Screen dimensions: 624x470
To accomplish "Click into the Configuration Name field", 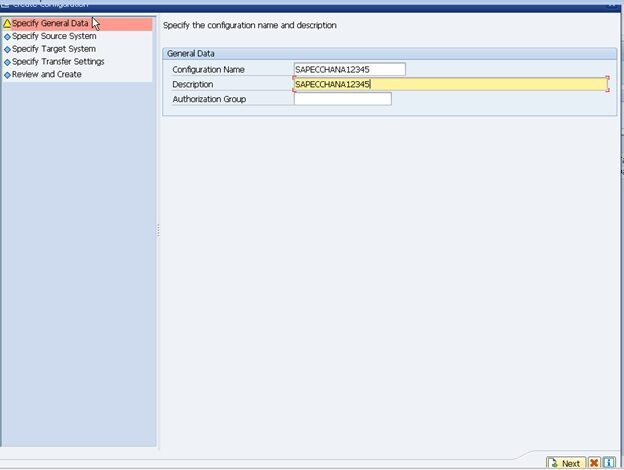I will (349, 70).
